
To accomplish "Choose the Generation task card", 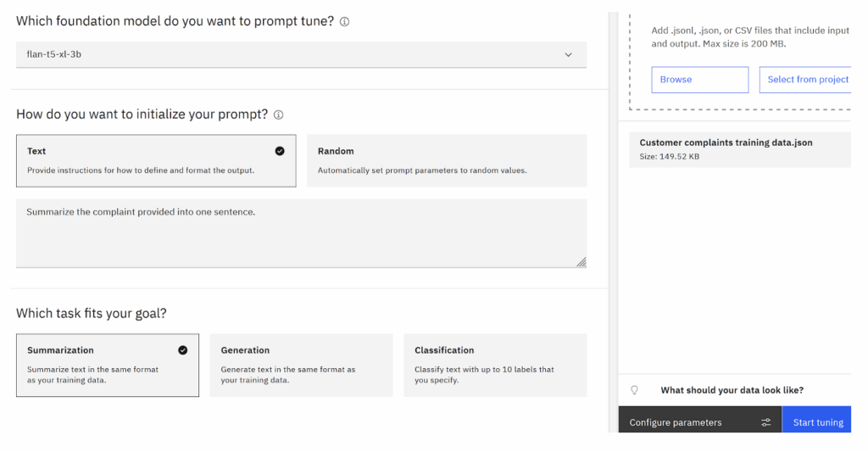I will 301,365.
